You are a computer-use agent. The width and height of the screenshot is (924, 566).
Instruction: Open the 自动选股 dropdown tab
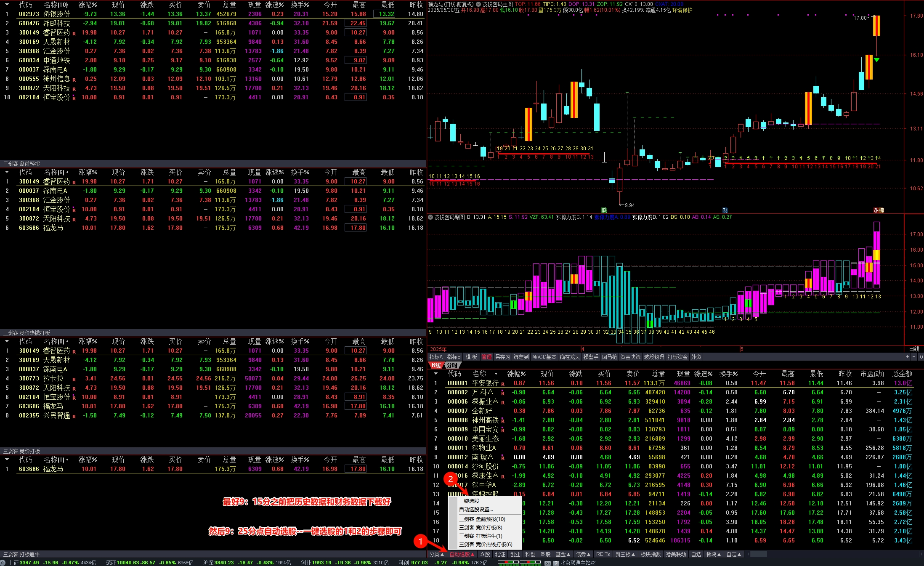click(x=462, y=554)
